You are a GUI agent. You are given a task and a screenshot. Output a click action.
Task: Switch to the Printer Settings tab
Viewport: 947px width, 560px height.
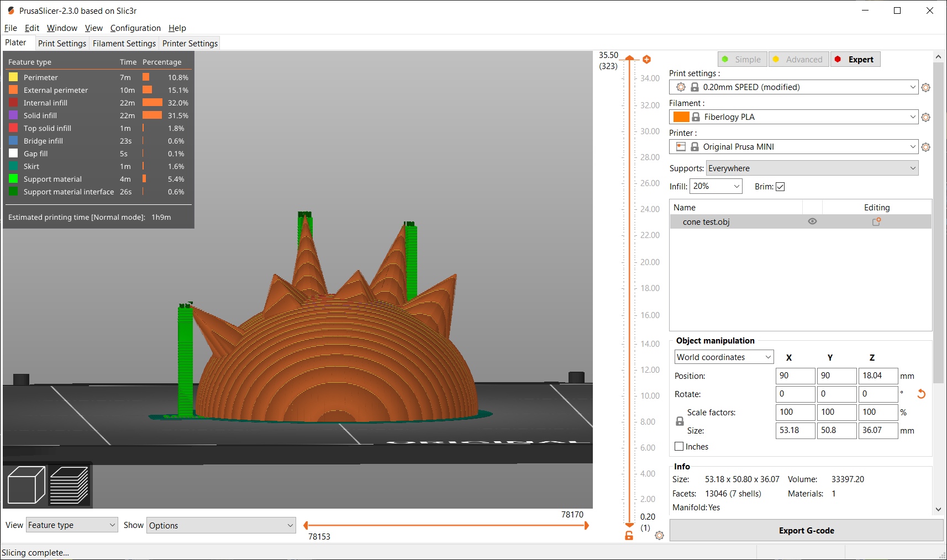(190, 43)
